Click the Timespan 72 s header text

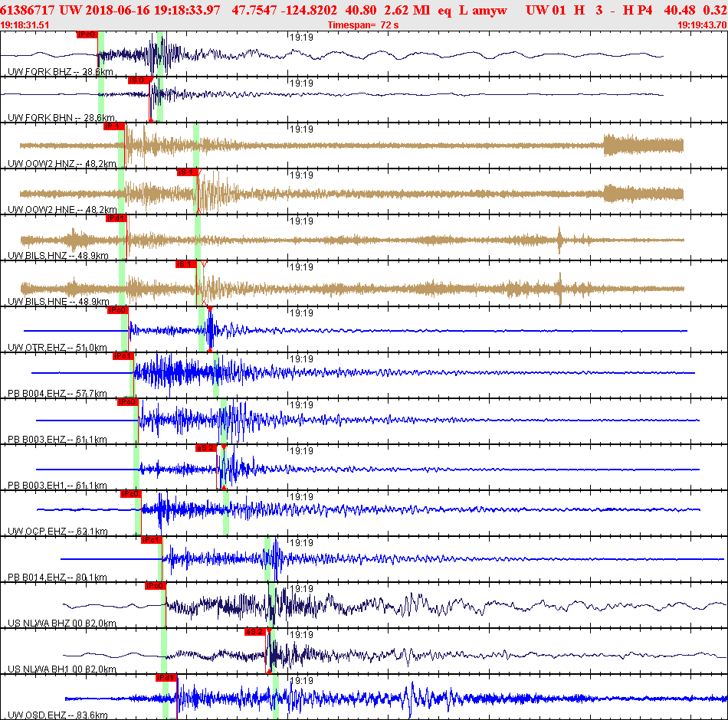(363, 25)
